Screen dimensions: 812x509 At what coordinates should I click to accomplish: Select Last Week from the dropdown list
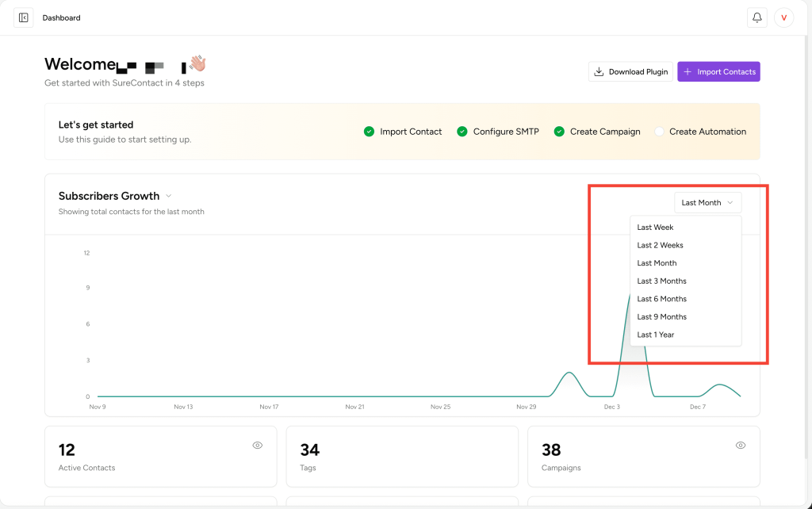[655, 228]
